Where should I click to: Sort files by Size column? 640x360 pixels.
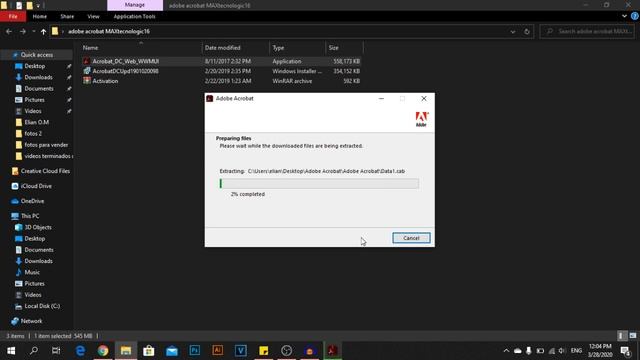pos(334,48)
